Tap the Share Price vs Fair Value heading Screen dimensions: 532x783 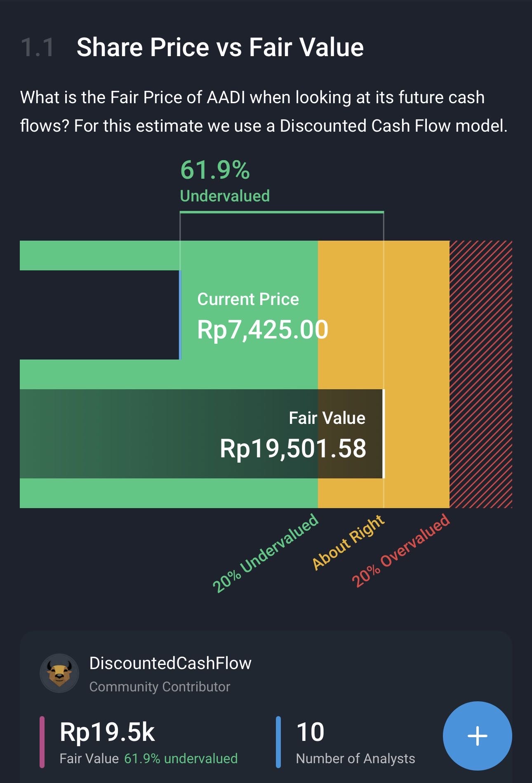pos(220,47)
